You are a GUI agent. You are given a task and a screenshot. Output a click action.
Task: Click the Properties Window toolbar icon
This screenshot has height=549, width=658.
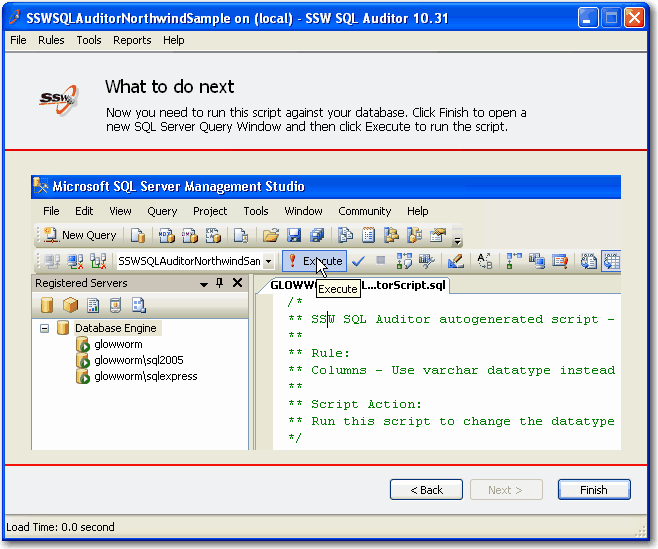(438, 235)
